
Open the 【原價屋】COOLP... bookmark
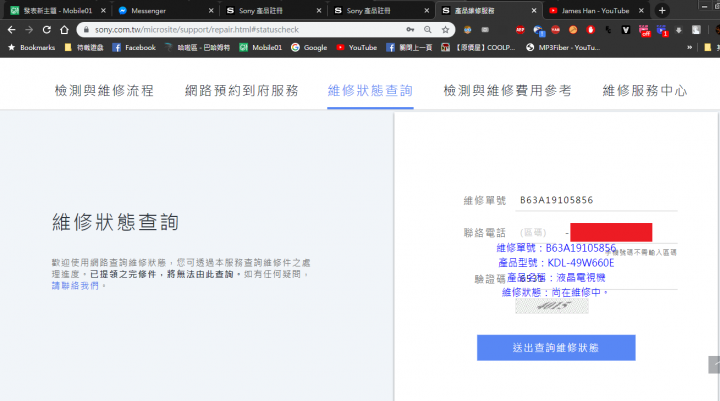[478, 47]
